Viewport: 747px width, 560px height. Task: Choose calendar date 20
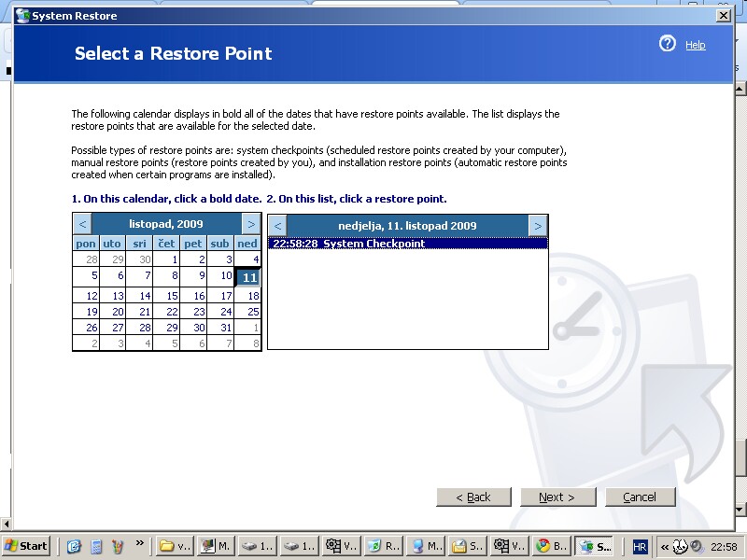point(112,312)
